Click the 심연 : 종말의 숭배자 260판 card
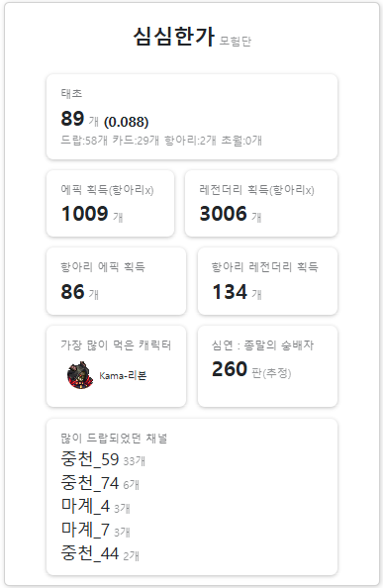 (267, 366)
